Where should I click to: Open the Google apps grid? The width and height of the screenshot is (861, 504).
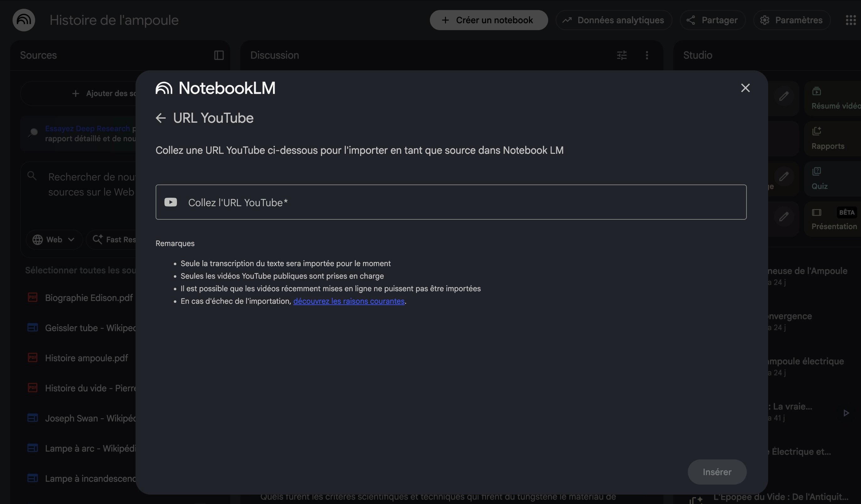850,20
